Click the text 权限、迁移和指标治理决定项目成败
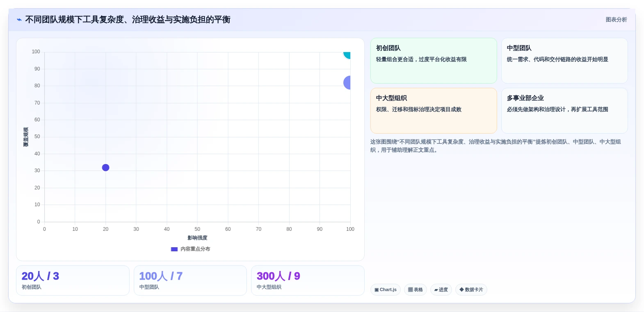 click(x=419, y=109)
